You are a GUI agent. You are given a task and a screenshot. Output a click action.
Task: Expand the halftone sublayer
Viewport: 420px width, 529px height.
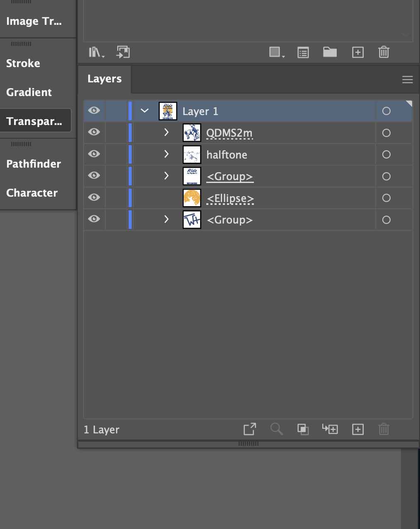167,154
